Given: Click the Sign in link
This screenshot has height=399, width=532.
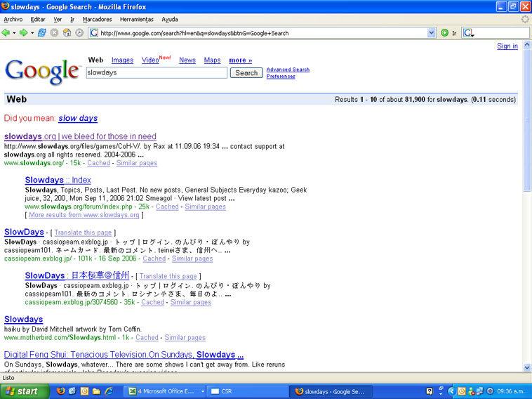Looking at the screenshot, I should point(507,46).
